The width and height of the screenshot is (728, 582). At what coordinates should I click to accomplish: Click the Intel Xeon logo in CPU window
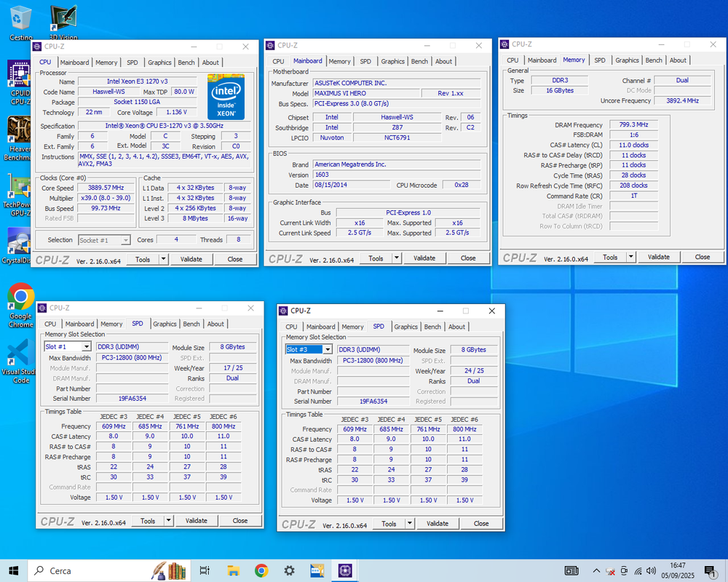pyautogui.click(x=226, y=97)
